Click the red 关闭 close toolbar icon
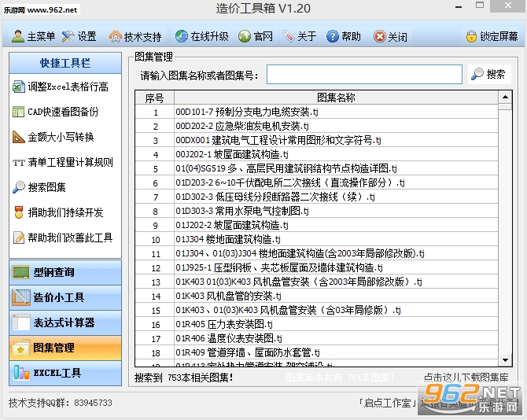 point(379,36)
